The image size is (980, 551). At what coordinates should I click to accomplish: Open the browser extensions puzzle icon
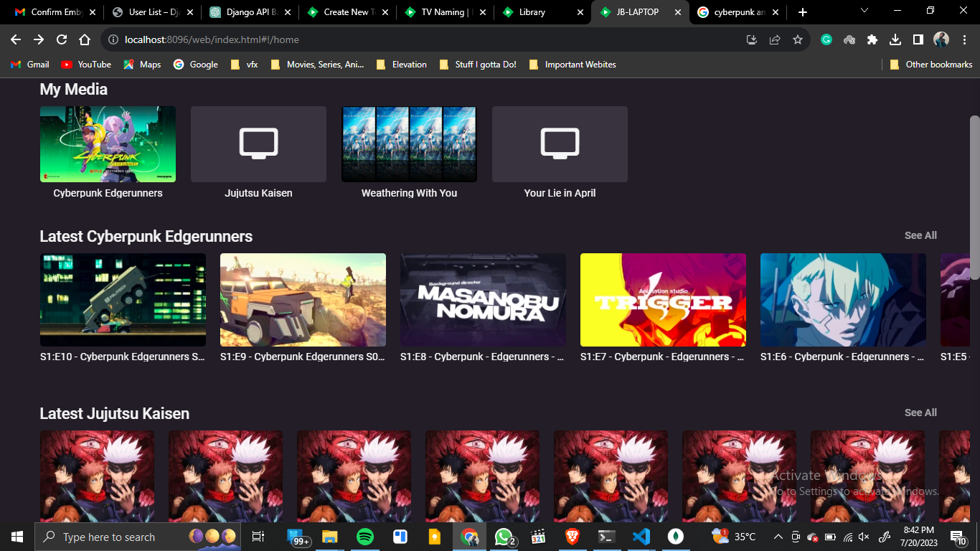(872, 40)
